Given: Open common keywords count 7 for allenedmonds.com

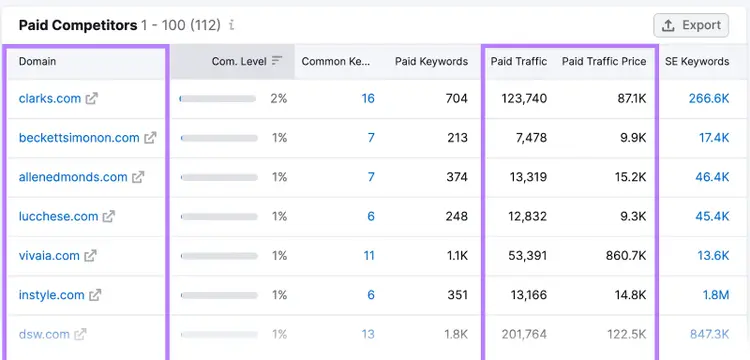Looking at the screenshot, I should [371, 177].
